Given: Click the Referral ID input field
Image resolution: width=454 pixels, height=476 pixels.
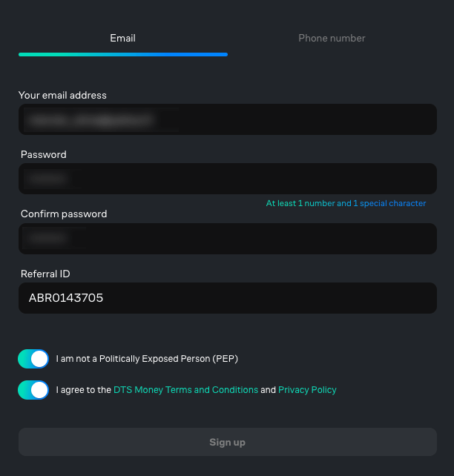Looking at the screenshot, I should click(x=227, y=298).
